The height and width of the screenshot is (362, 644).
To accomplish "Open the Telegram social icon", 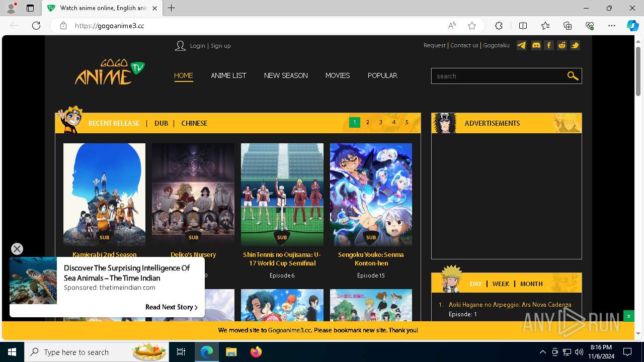I will [522, 45].
